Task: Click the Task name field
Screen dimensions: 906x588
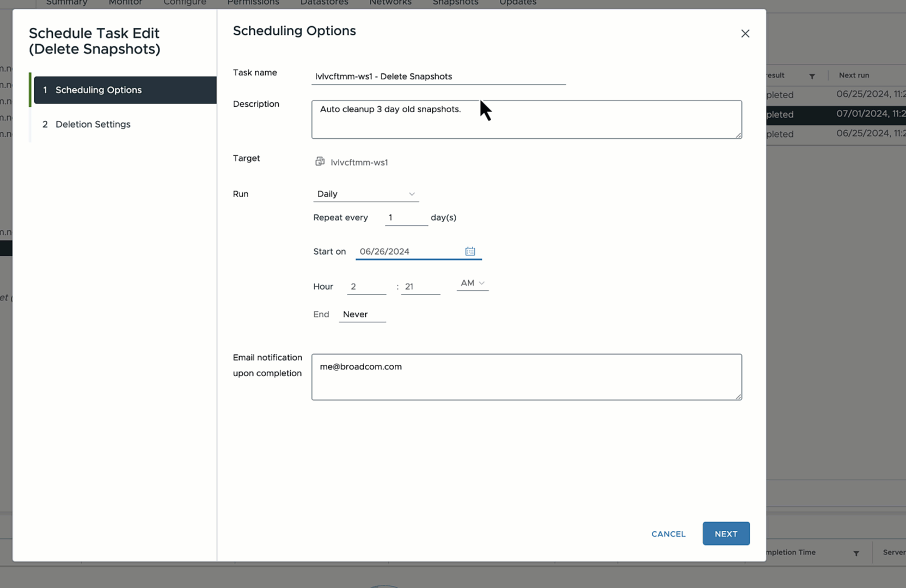Action: coord(438,76)
